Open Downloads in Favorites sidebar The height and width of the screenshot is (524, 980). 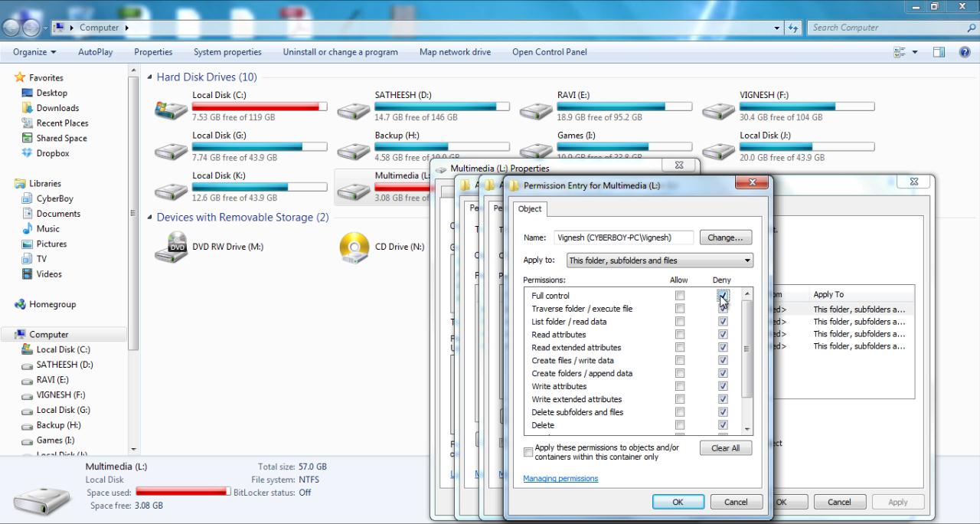[x=57, y=108]
